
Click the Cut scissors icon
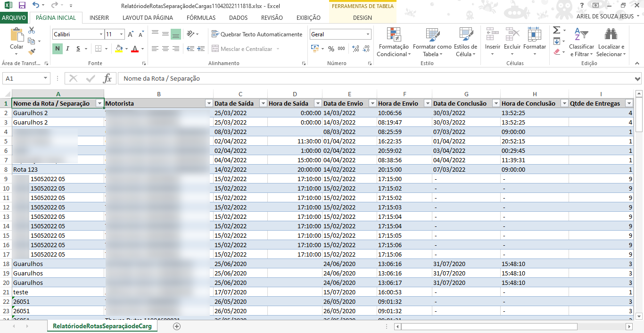(x=32, y=30)
